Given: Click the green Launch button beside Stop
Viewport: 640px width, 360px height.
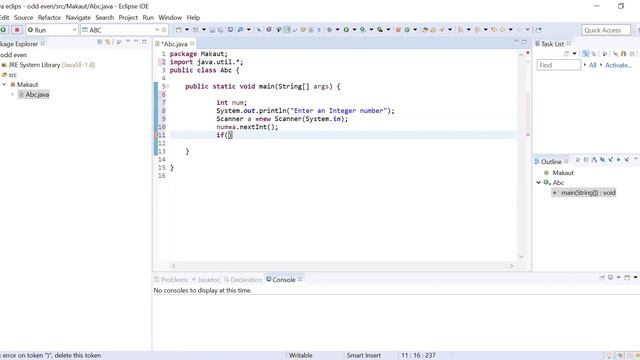Looking at the screenshot, I should point(3,30).
